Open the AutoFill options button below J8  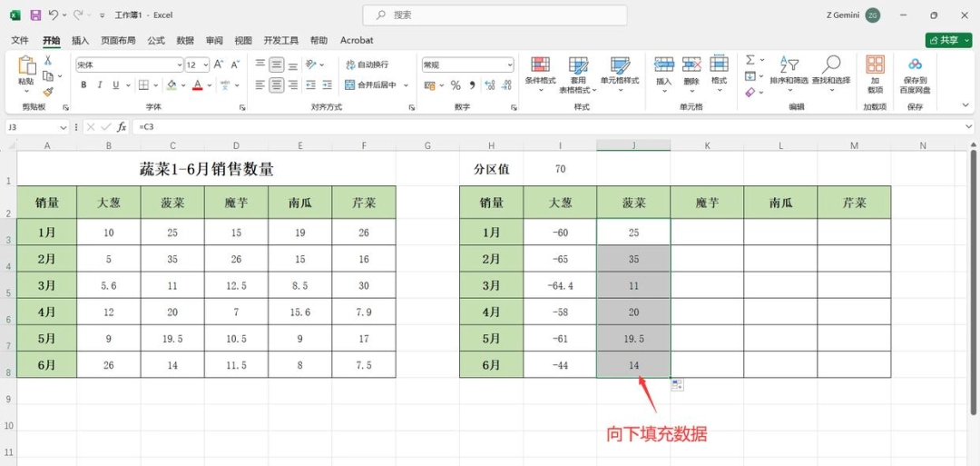click(676, 384)
